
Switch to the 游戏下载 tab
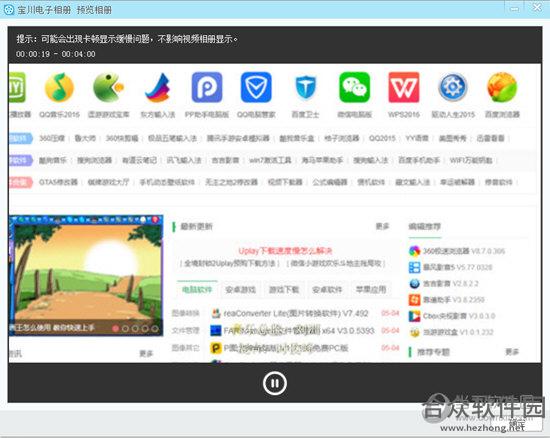point(284,289)
